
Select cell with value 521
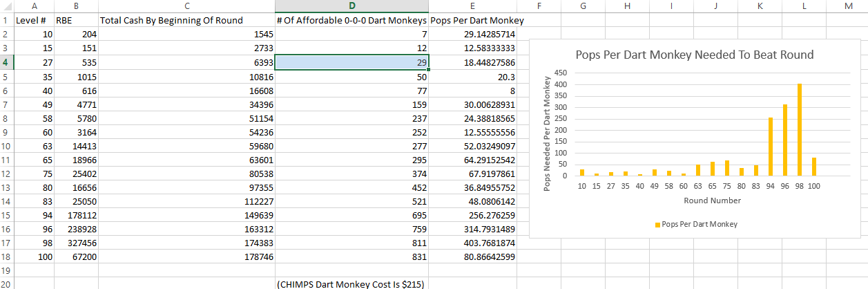click(351, 200)
